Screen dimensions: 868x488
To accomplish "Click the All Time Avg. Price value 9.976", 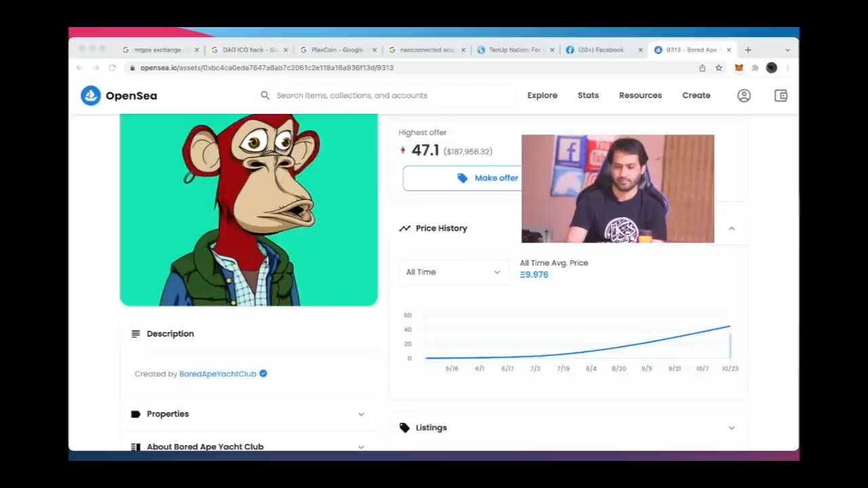I will (x=534, y=274).
